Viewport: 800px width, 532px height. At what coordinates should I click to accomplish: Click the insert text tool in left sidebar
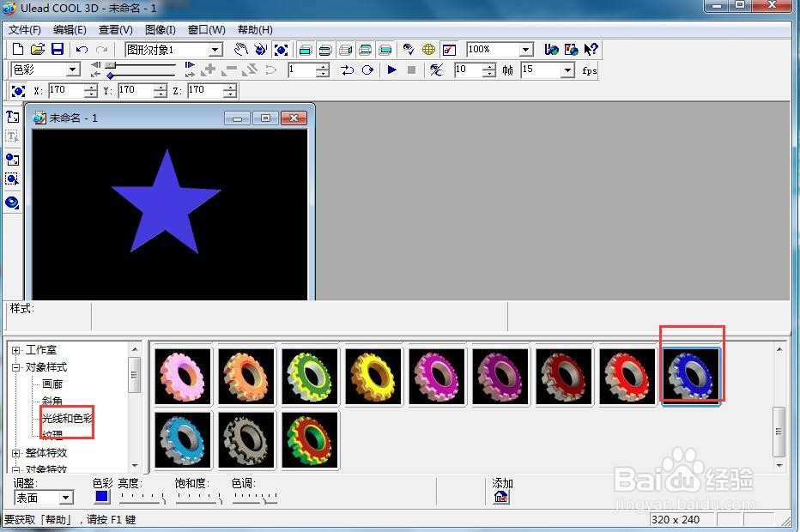[12, 117]
